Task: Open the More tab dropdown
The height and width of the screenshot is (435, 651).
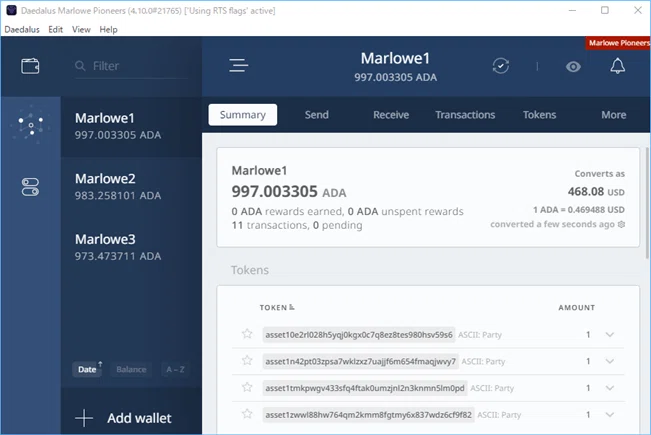Action: pos(614,115)
